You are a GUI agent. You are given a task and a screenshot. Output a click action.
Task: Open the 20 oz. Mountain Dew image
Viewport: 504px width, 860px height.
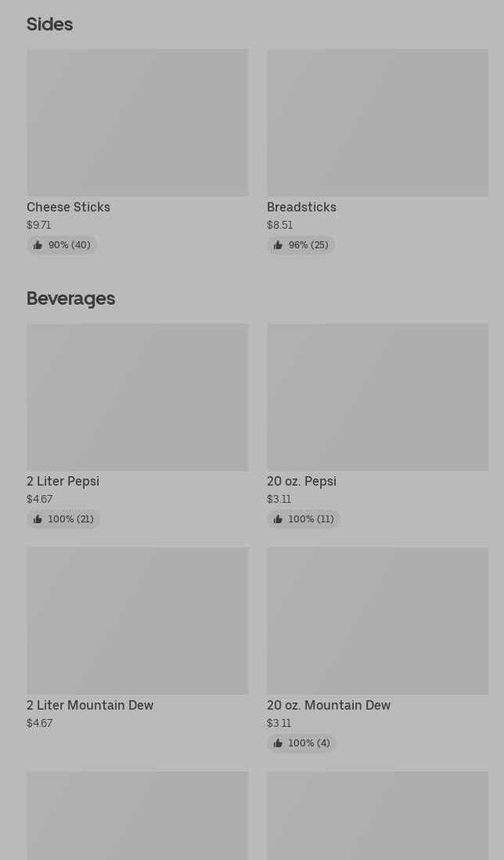pyautogui.click(x=377, y=620)
